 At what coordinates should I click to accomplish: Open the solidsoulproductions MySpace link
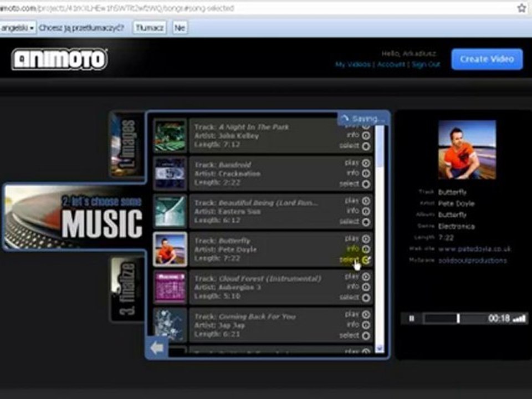(x=472, y=260)
